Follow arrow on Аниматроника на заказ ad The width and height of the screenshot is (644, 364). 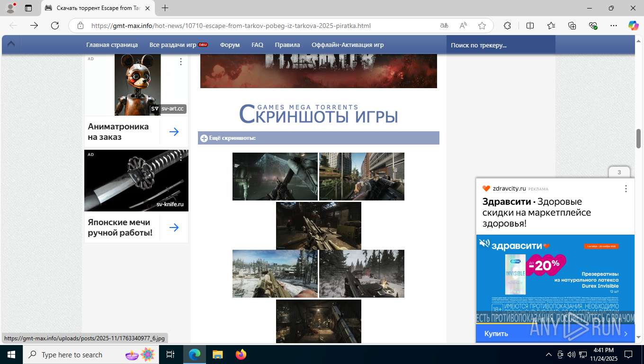174,132
